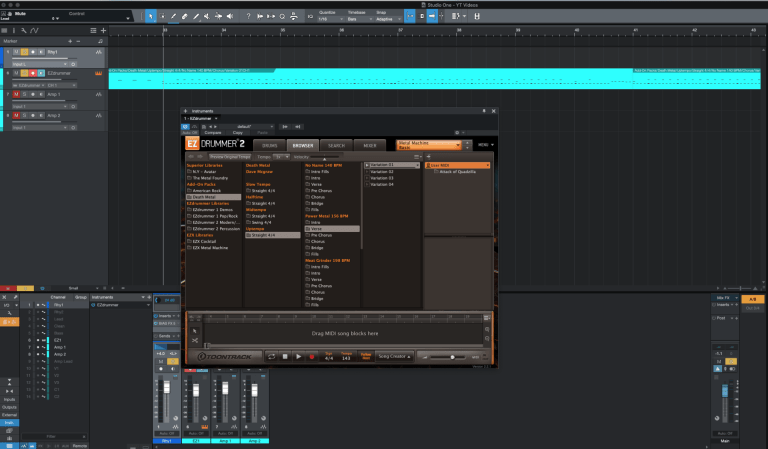Solo the Amp 2 track
The width and height of the screenshot is (768, 449).
[x=24, y=116]
